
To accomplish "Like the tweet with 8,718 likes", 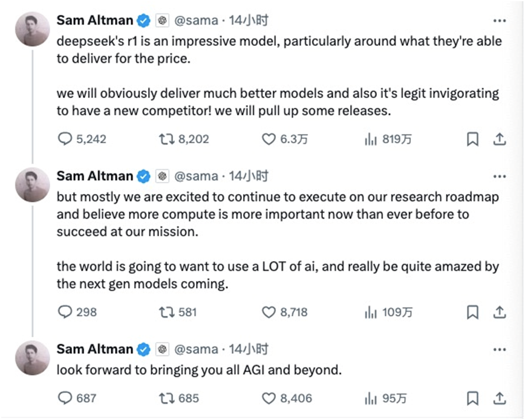I will coord(269,312).
